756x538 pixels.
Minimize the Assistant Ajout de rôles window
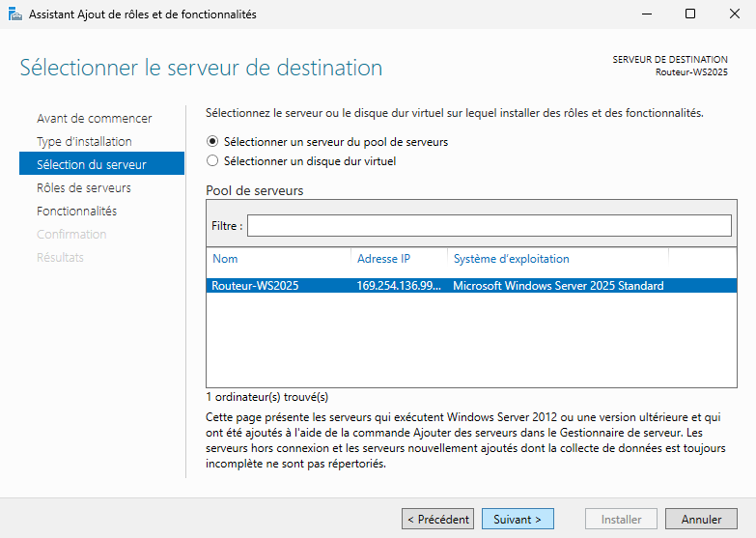646,14
